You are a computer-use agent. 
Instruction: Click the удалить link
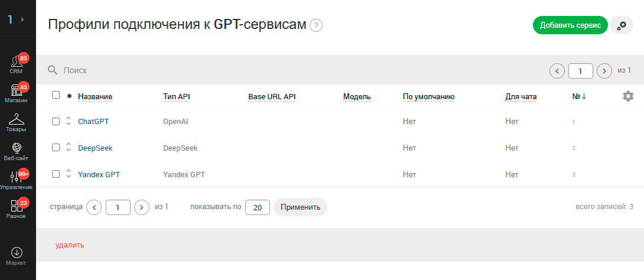(70, 245)
